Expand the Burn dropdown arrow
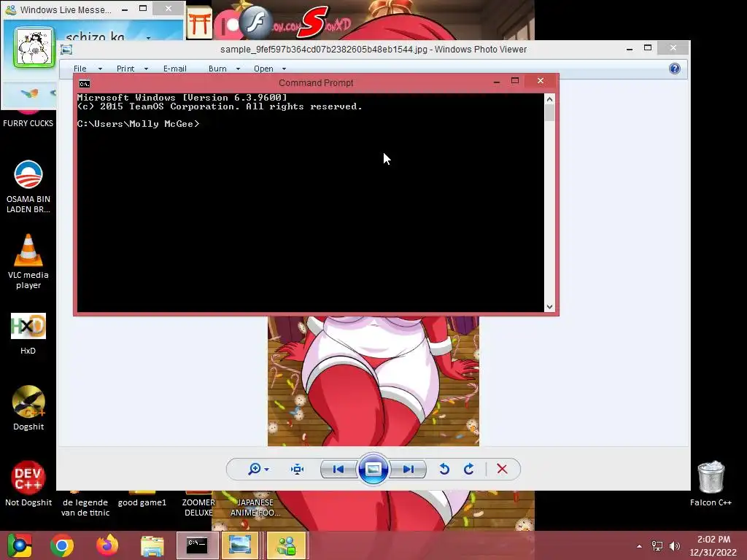The height and width of the screenshot is (560, 747). pyautogui.click(x=238, y=69)
